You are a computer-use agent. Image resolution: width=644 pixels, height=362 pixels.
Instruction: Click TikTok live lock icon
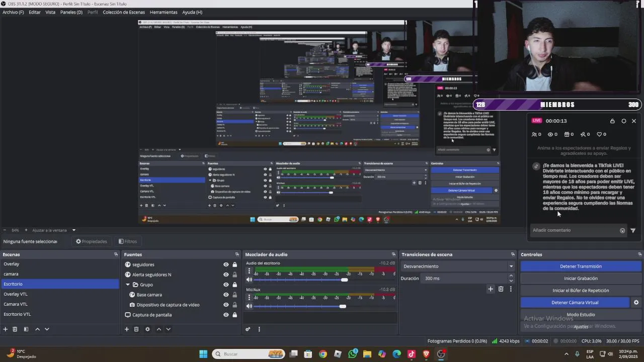click(x=612, y=121)
